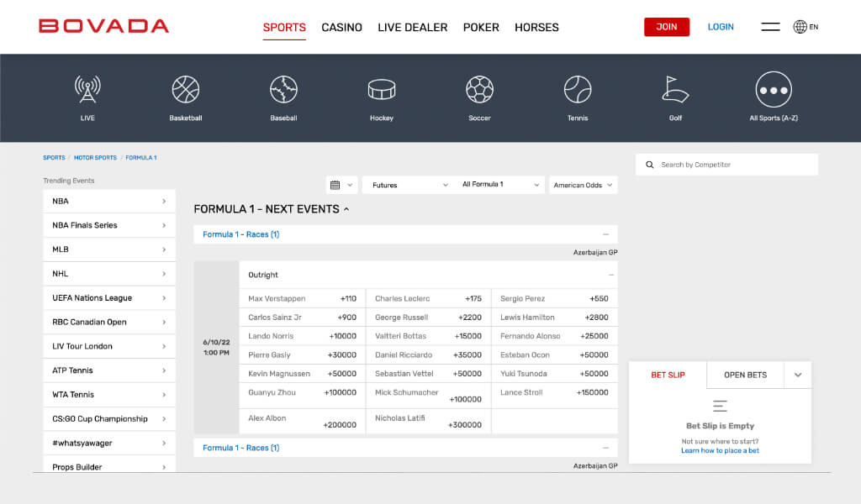Expand the bet slip chevron

[798, 375]
